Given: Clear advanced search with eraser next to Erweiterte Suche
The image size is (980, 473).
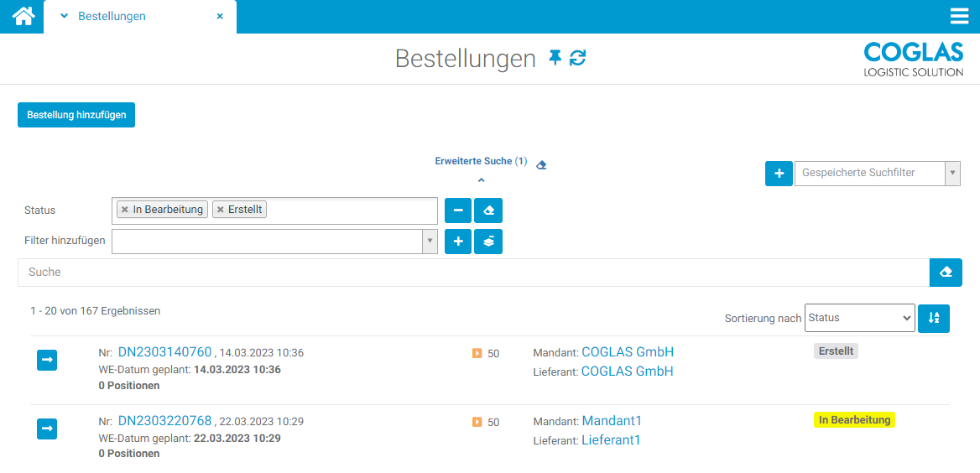Looking at the screenshot, I should point(541,164).
